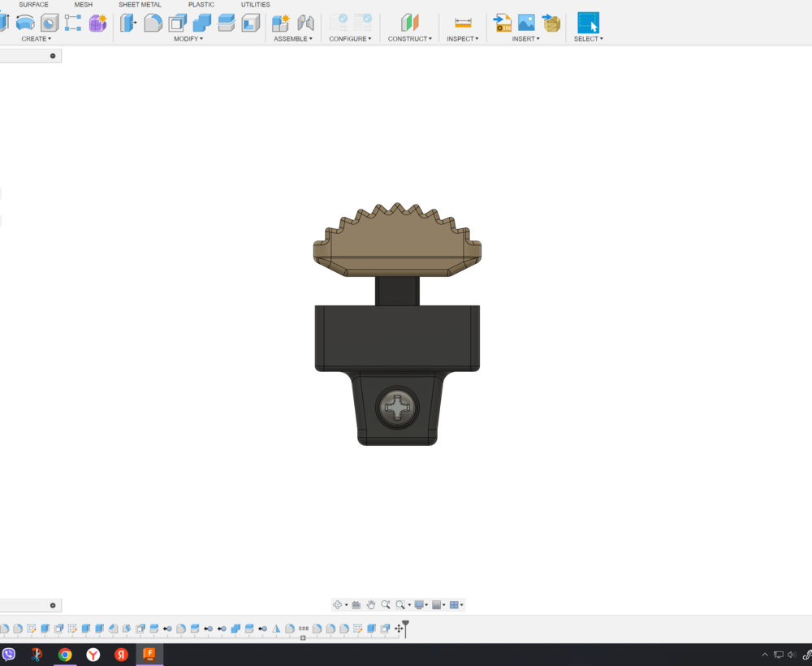Click the Shell icon in the MODIFY group
The image size is (812, 666).
(x=175, y=23)
